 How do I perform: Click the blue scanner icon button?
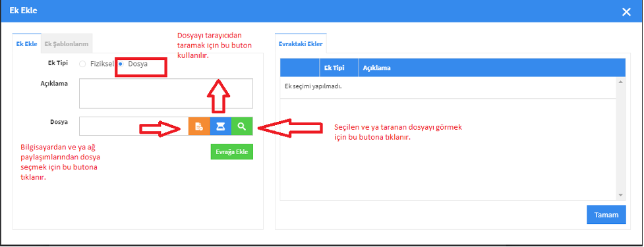click(221, 126)
